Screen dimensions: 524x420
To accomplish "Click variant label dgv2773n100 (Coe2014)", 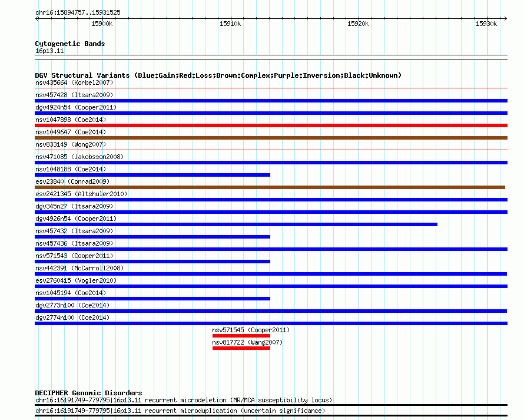I will click(x=72, y=305).
